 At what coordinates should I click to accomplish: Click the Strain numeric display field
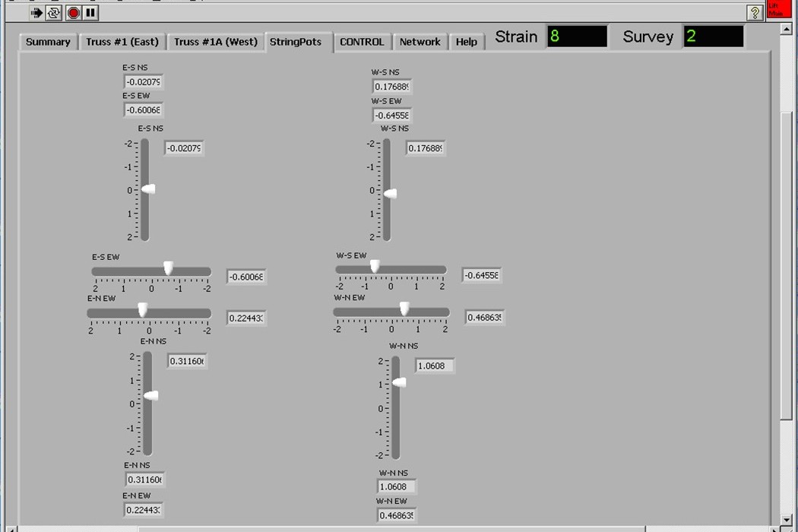click(577, 36)
